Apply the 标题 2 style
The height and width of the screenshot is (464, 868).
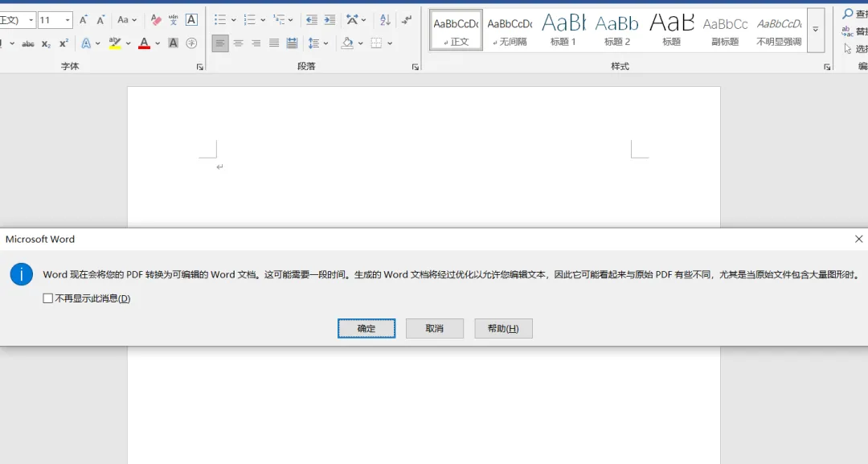[617, 30]
